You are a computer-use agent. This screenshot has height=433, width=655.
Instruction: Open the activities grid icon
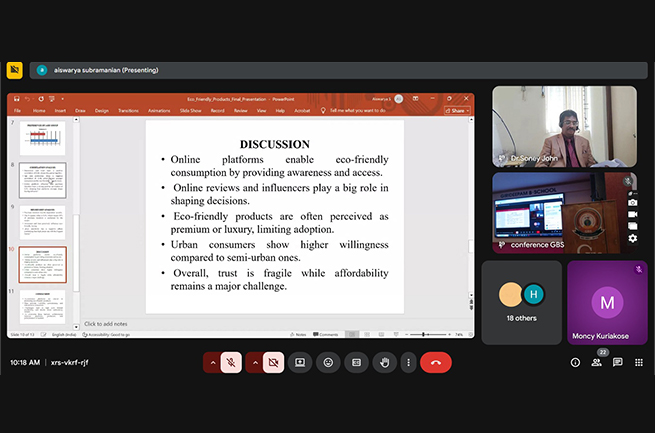[x=639, y=362]
